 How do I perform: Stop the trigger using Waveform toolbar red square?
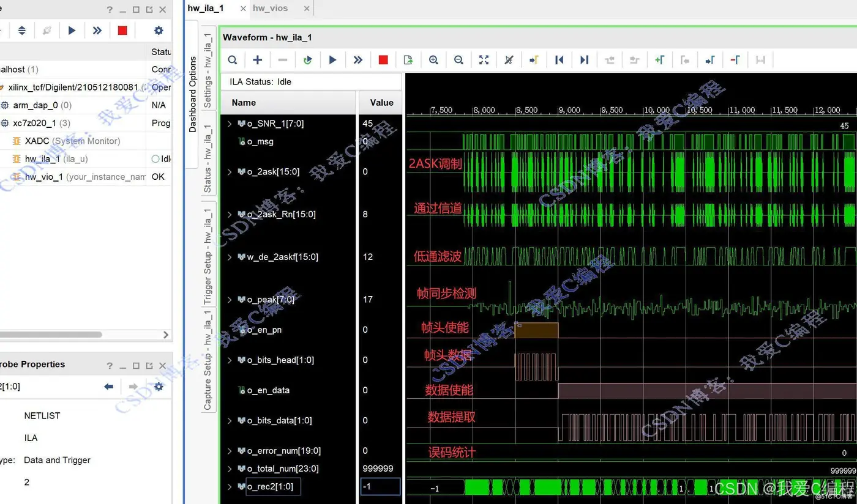(383, 60)
